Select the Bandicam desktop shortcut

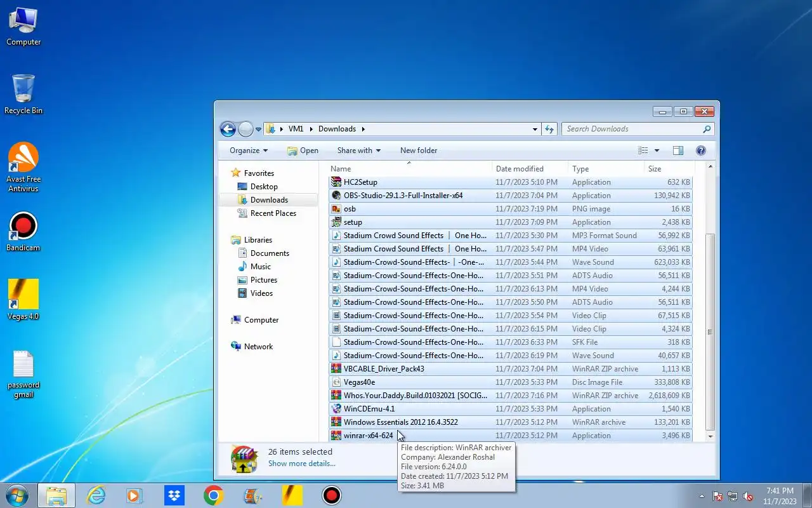coord(23,232)
